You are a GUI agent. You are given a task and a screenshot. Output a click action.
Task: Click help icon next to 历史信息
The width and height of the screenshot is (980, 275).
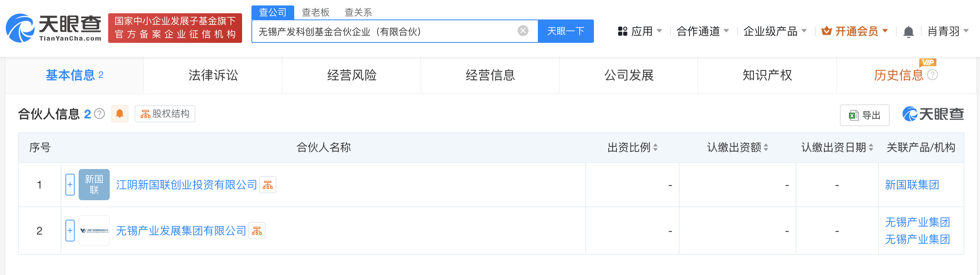click(933, 75)
